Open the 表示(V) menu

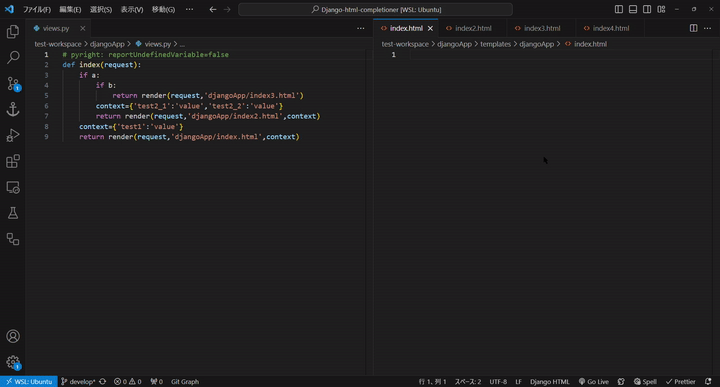132,9
